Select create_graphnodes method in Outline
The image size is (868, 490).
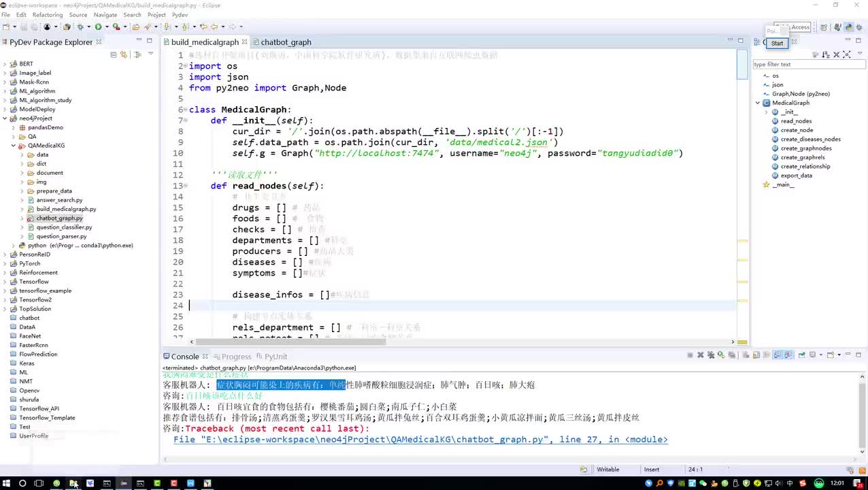coord(806,148)
